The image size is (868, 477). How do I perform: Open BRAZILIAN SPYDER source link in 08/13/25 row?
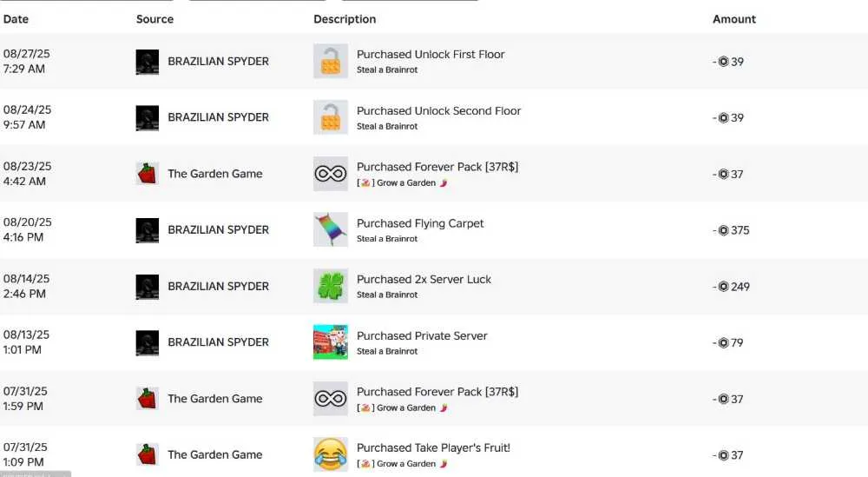point(218,342)
